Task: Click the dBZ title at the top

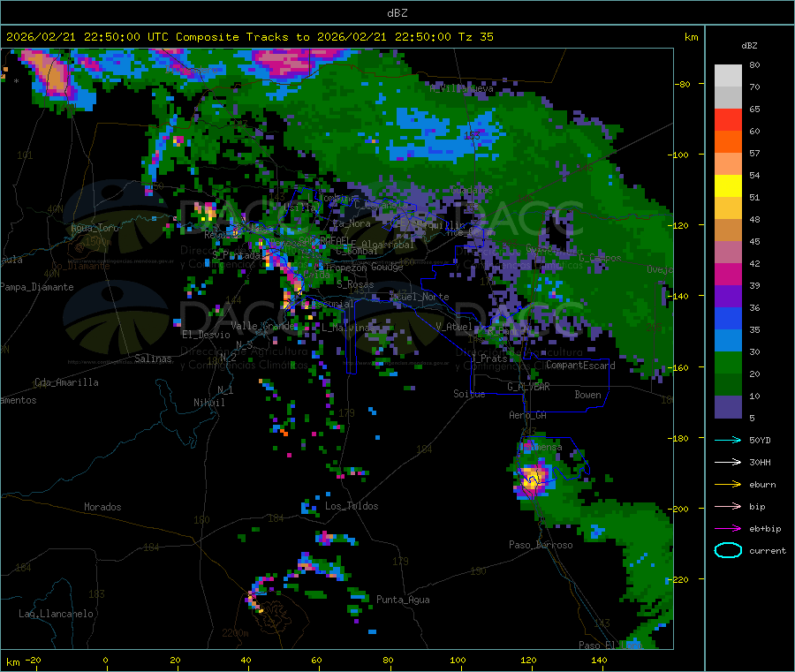Action: pyautogui.click(x=397, y=13)
